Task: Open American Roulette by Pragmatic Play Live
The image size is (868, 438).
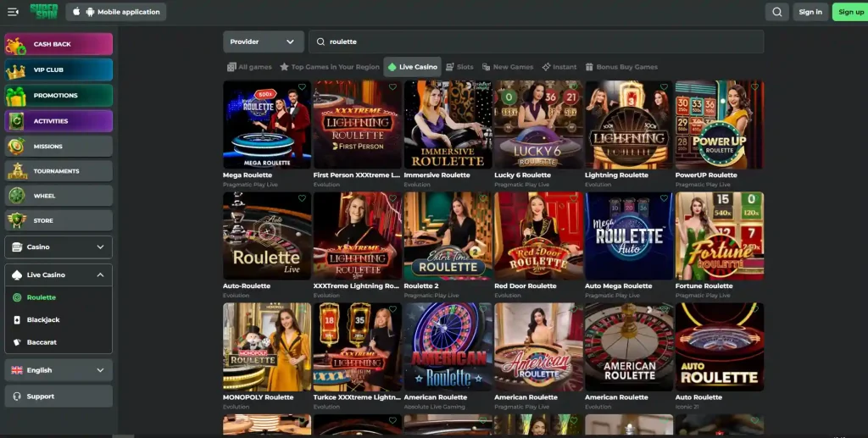Action: [538, 347]
